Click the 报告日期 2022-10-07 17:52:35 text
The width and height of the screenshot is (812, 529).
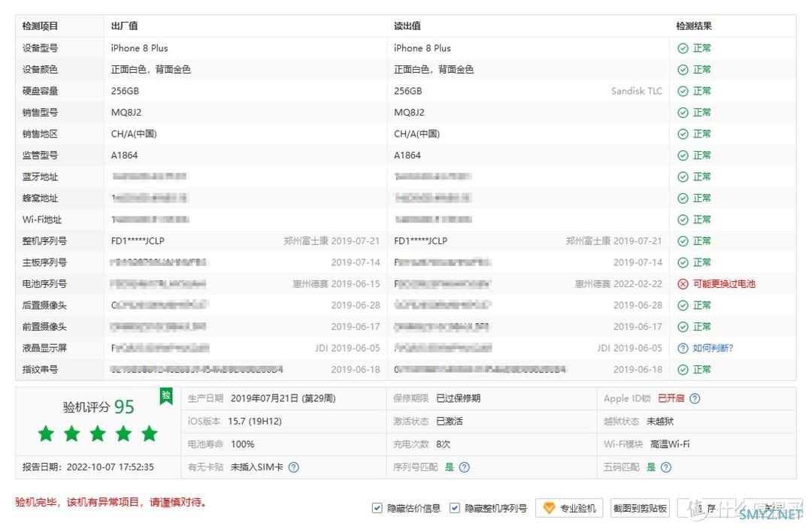point(88,467)
